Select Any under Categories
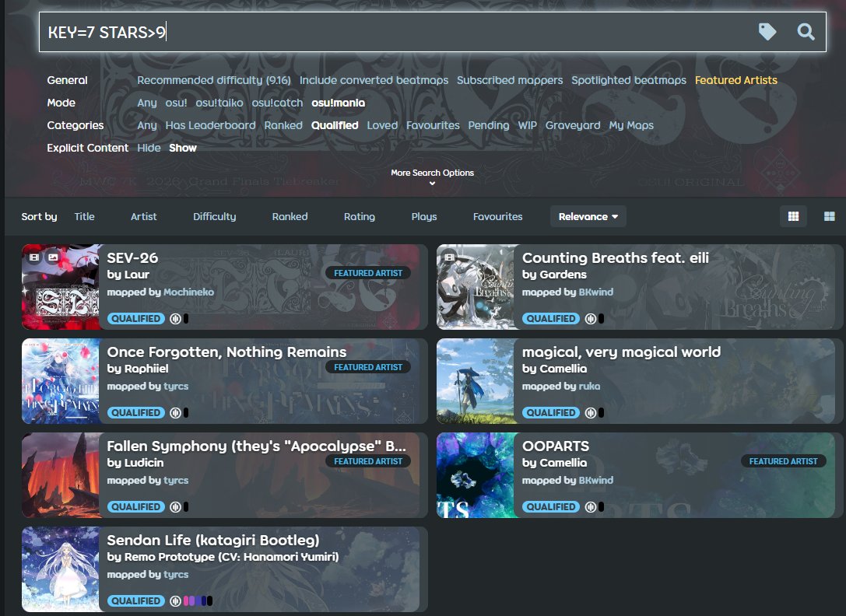The height and width of the screenshot is (616, 846). [x=147, y=125]
